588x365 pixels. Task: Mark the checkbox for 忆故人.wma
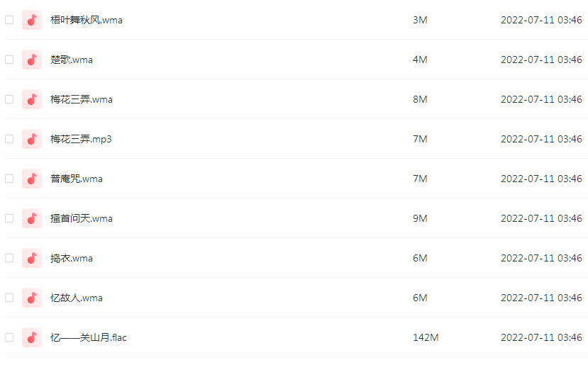(9, 298)
